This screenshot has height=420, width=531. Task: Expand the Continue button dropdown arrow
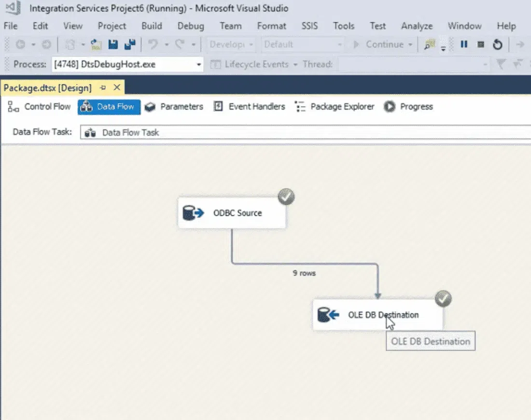click(410, 45)
